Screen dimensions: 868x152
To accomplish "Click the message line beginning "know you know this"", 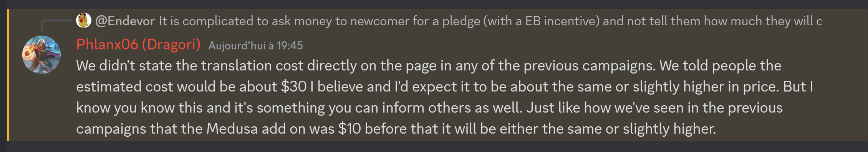I will coord(429,108).
